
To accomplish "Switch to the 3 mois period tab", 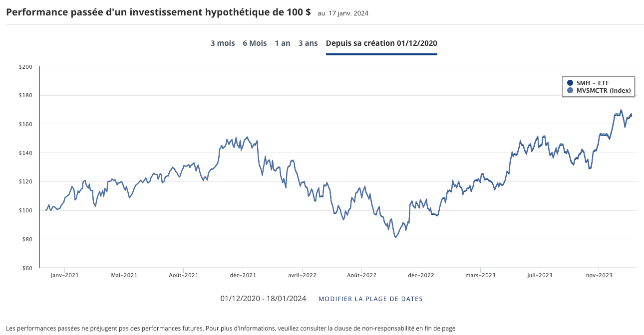I will (223, 43).
